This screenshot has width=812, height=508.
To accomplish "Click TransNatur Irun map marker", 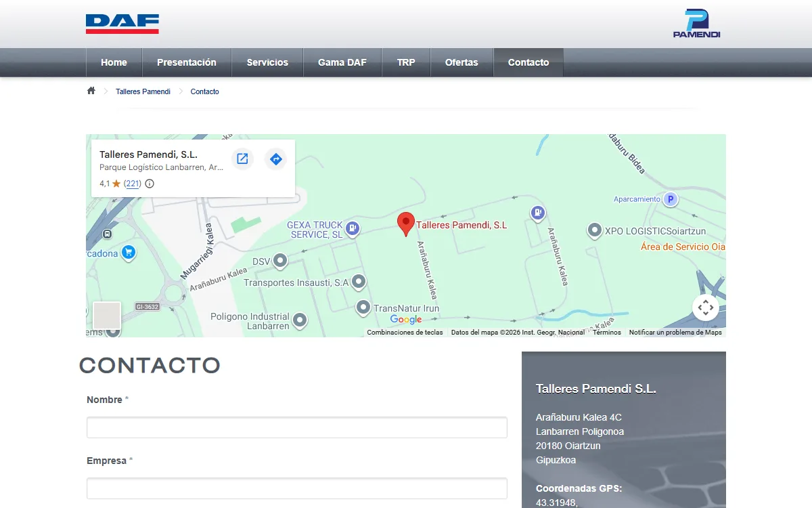I will click(x=363, y=308).
